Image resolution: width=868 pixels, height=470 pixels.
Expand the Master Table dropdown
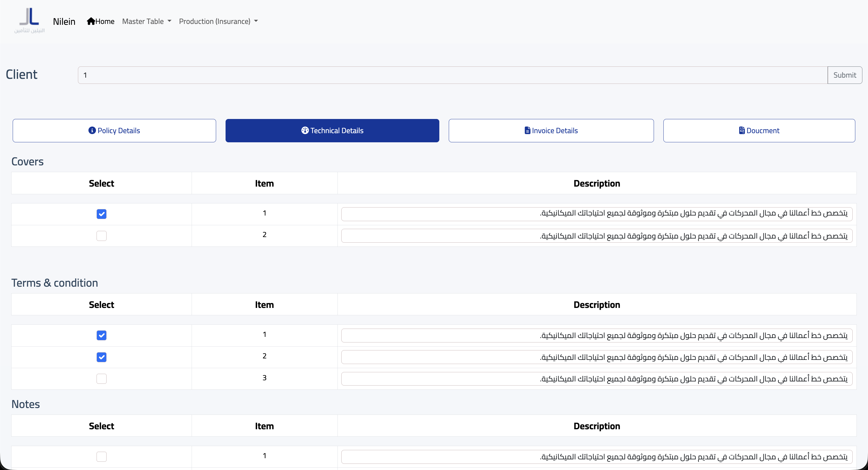coord(146,21)
